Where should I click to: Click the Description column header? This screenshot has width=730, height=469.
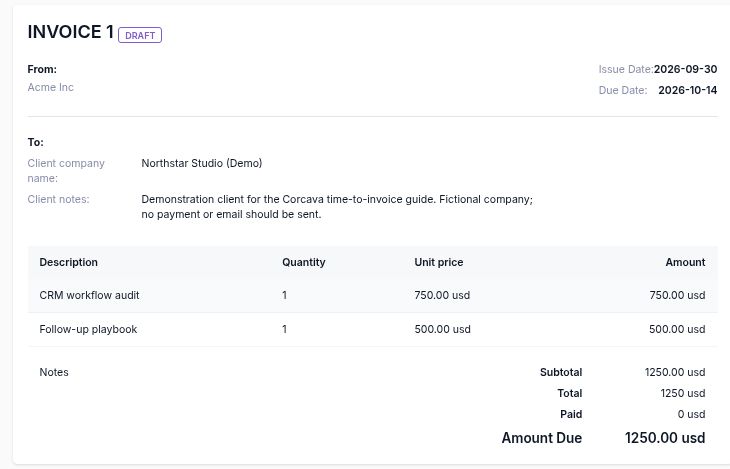click(68, 262)
